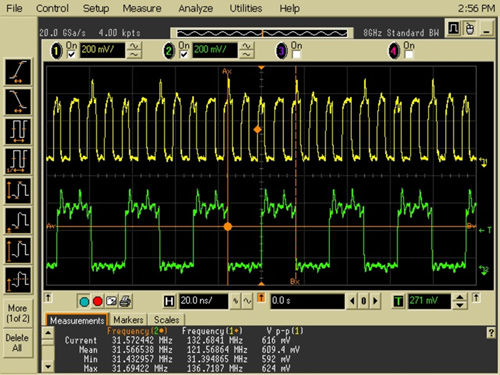Open the Analyze menu
This screenshot has height=375, width=500.
[195, 8]
